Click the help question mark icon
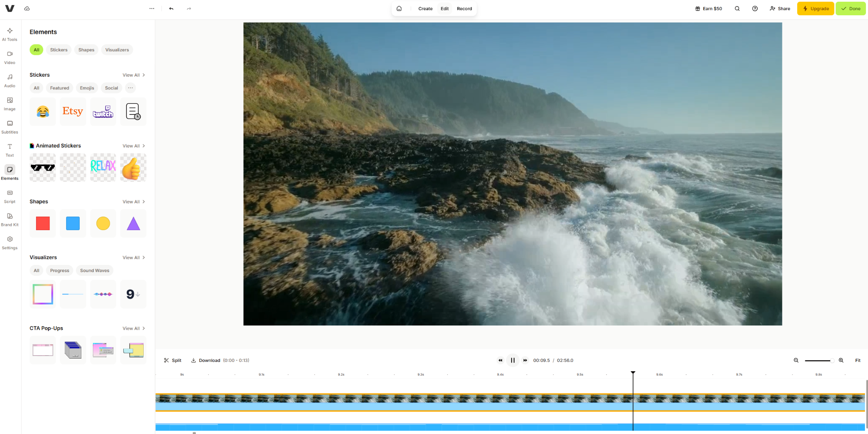Screen dimensions: 868x434 click(755, 8)
